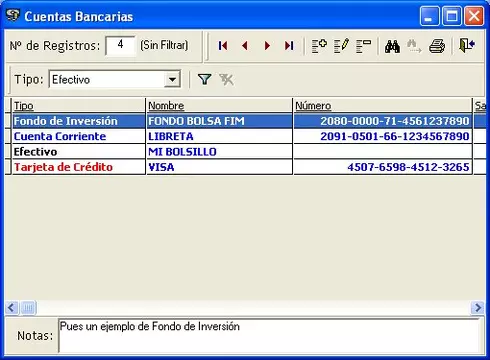Minimize the Cuentas Bancarias window
This screenshot has width=490, height=360.
click(430, 16)
